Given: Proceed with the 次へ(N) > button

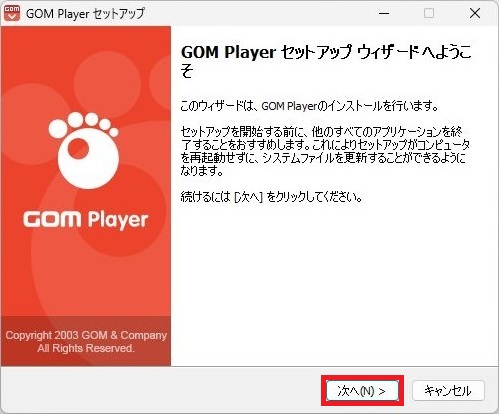Looking at the screenshot, I should [362, 391].
